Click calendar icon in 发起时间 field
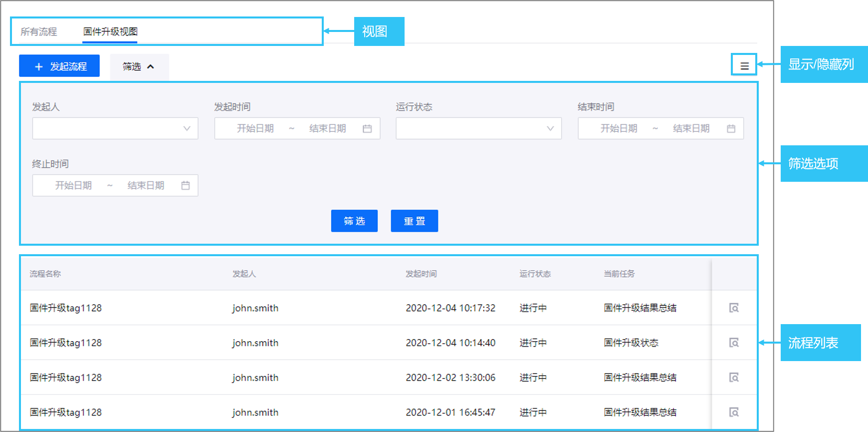Image resolution: width=868 pixels, height=432 pixels. [367, 129]
